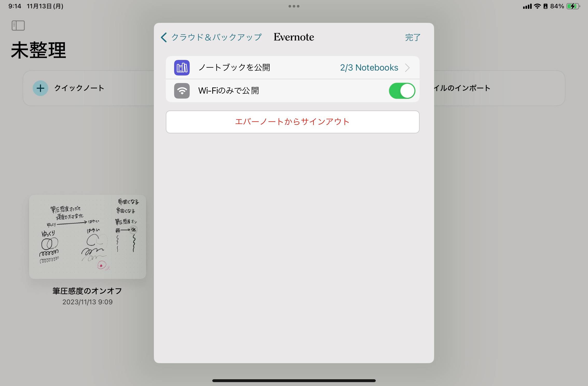Go back to クラウド＆バックアップ
588x386 pixels.
tap(211, 37)
